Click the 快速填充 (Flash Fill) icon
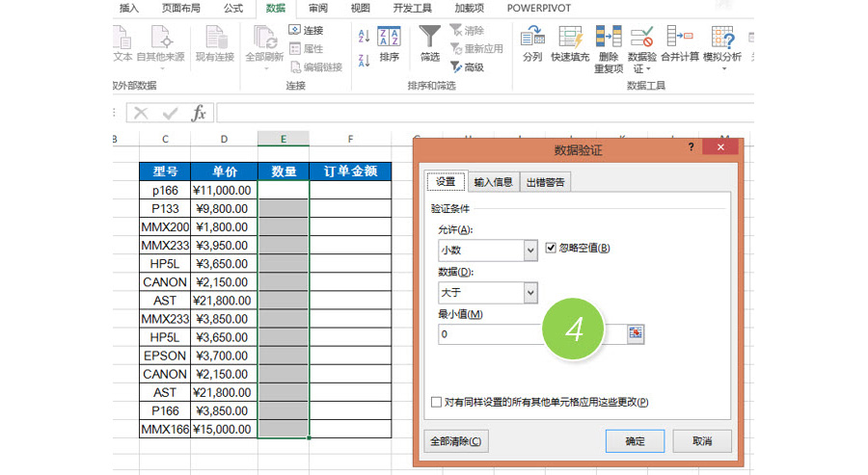The height and width of the screenshot is (475, 868). 570,39
